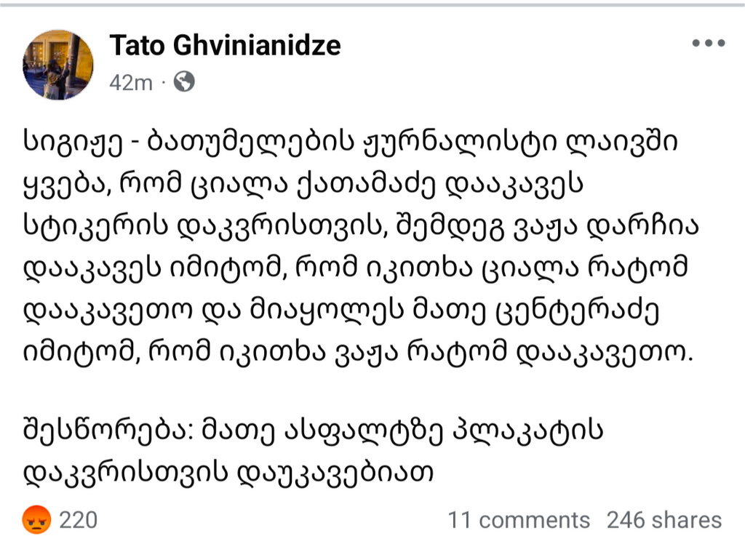
Task: View the 246 shares list
Action: coord(664,520)
